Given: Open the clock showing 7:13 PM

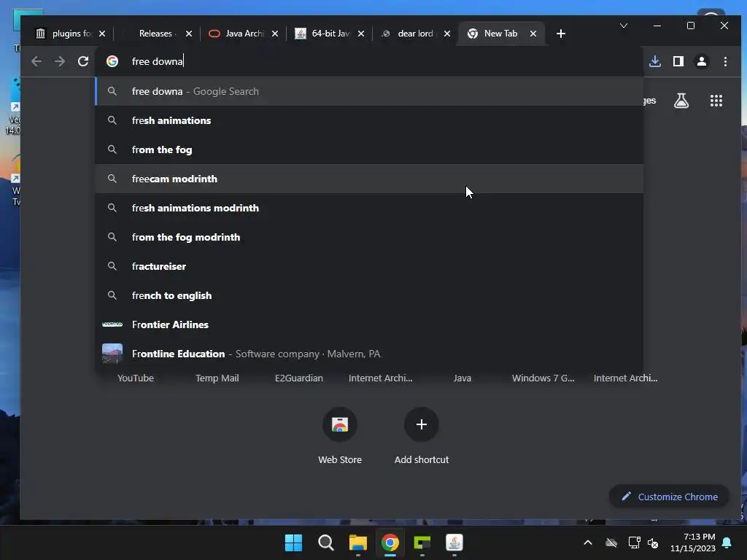Looking at the screenshot, I should coord(693,542).
